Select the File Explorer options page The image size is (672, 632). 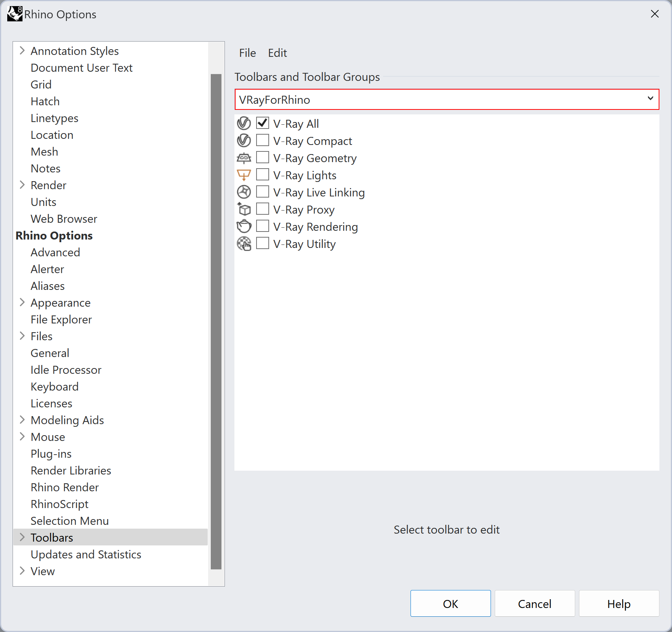(x=61, y=320)
